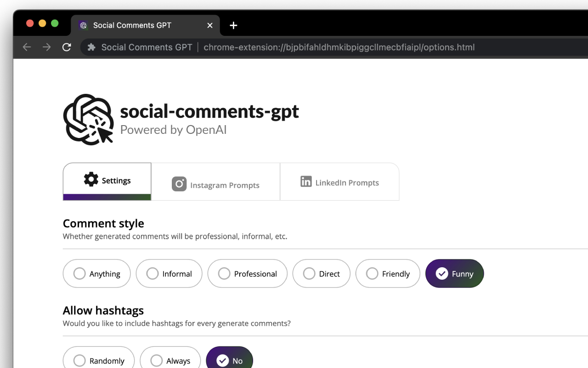This screenshot has height=368, width=588.
Task: Click the hashtags description text
Action: pyautogui.click(x=177, y=323)
